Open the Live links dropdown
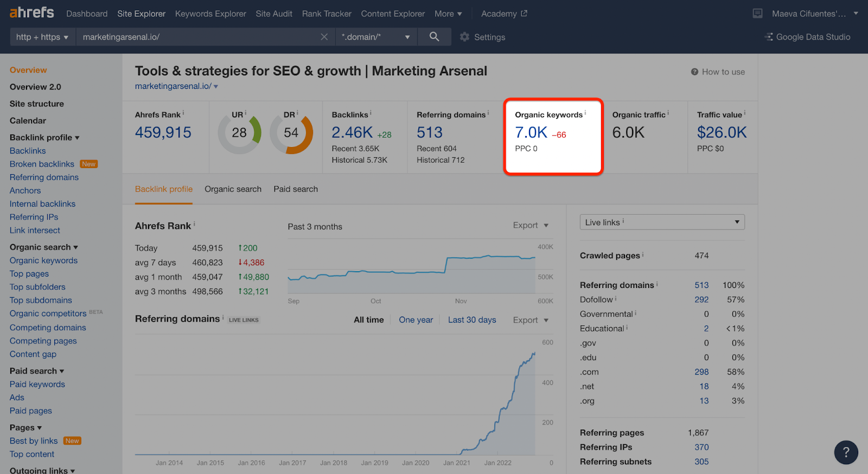The image size is (868, 474). (x=662, y=222)
